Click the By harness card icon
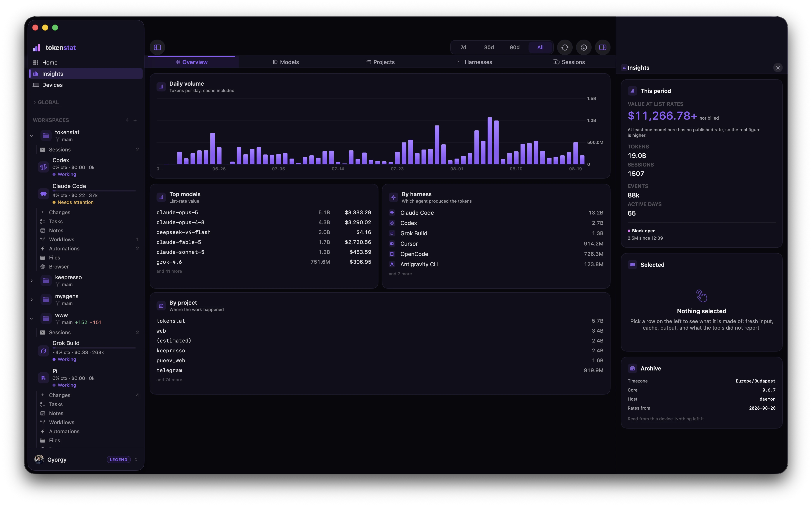This screenshot has height=506, width=812. coord(394,197)
